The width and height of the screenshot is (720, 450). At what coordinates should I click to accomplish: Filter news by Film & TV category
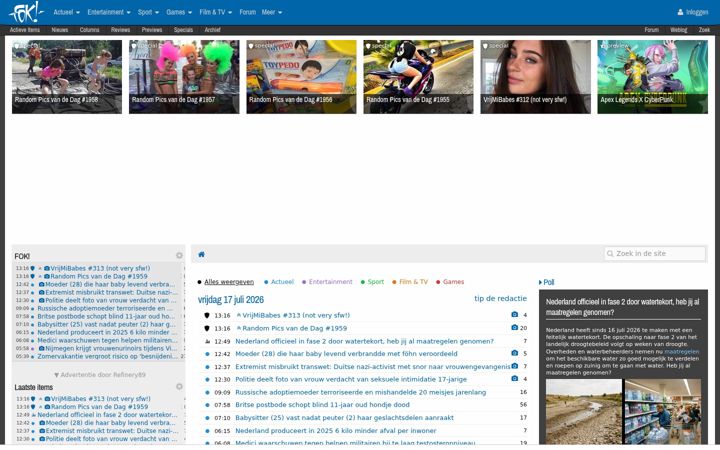413,282
